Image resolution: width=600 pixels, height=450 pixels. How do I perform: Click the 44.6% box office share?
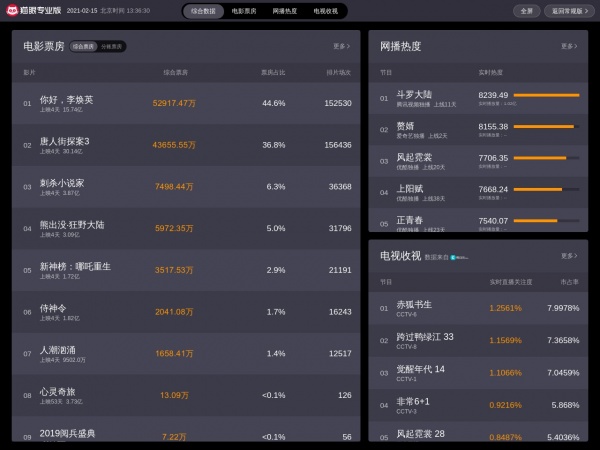point(274,103)
